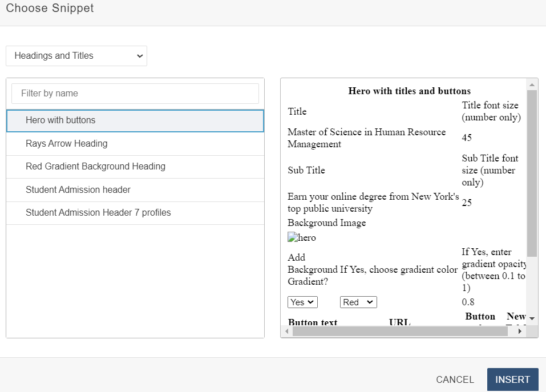Click the preview vertical scrollbar thumb
Image resolution: width=546 pixels, height=392 pixels.
(x=532, y=171)
